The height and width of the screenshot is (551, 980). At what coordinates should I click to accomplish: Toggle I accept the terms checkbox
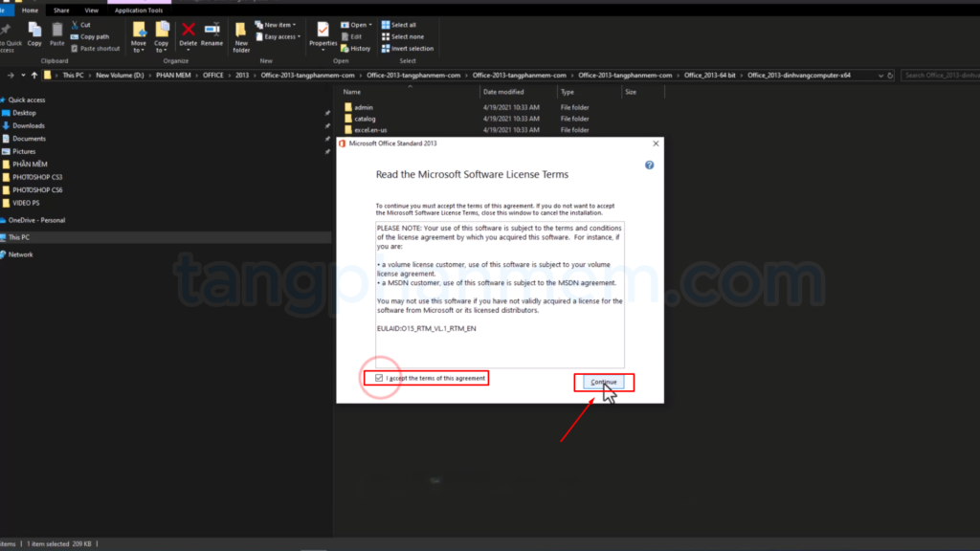379,378
